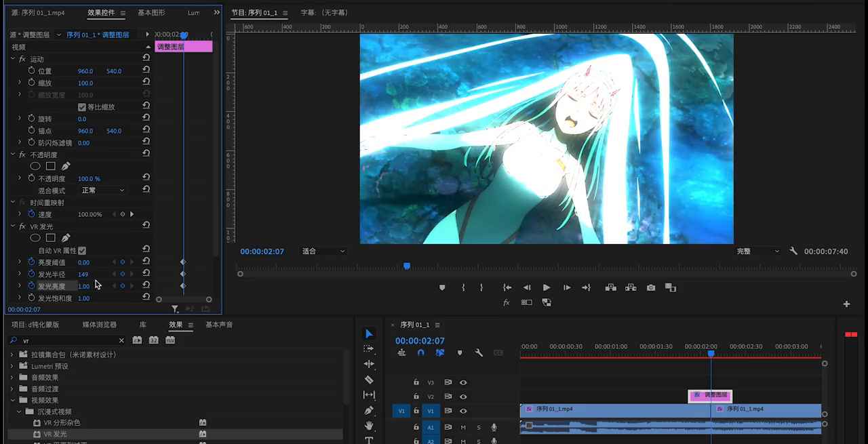Screen dimensions: 868x444
Task: Click Mark In bracket in program monitor
Action: pos(463,287)
